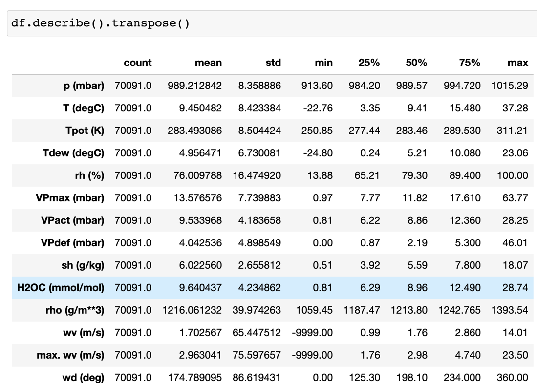Screen dimensions: 537x392
Task: Click the 'VPdef (mbar)' row label
Action: (x=70, y=243)
